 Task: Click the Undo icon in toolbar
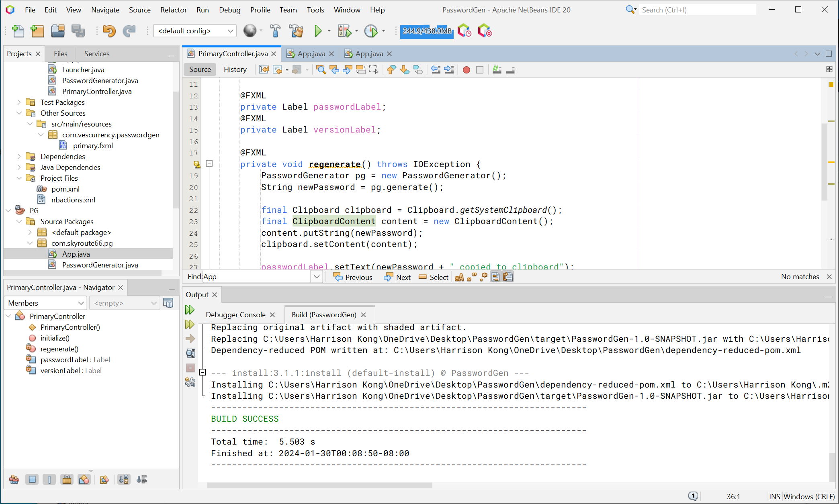(x=108, y=31)
